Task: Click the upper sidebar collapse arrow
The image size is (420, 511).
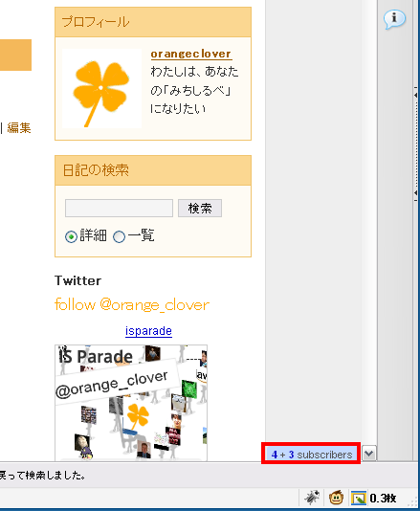Action: 416,95
